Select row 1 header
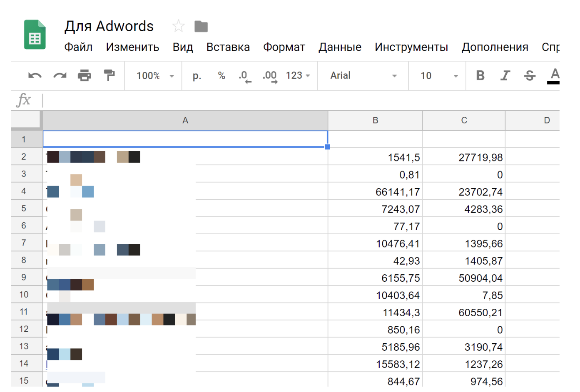The image size is (580, 392). tap(27, 139)
